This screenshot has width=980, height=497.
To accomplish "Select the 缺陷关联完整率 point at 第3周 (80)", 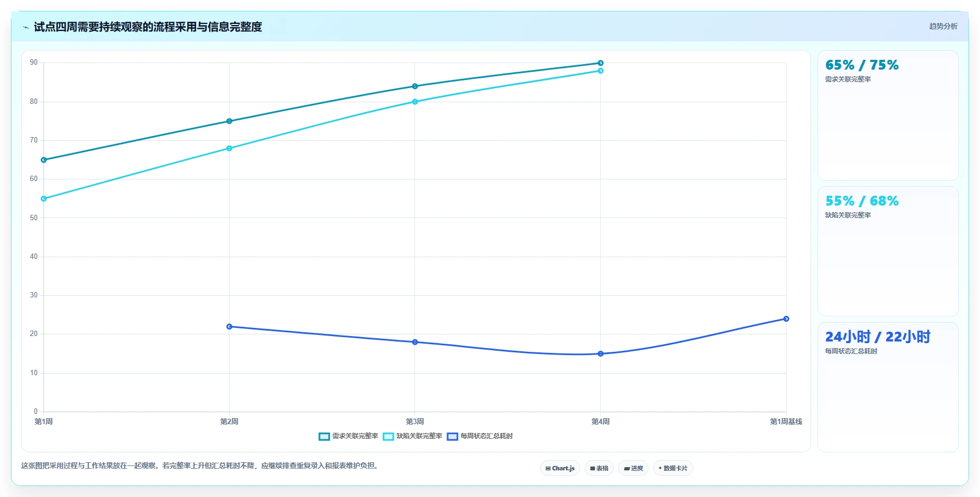I will coord(415,102).
